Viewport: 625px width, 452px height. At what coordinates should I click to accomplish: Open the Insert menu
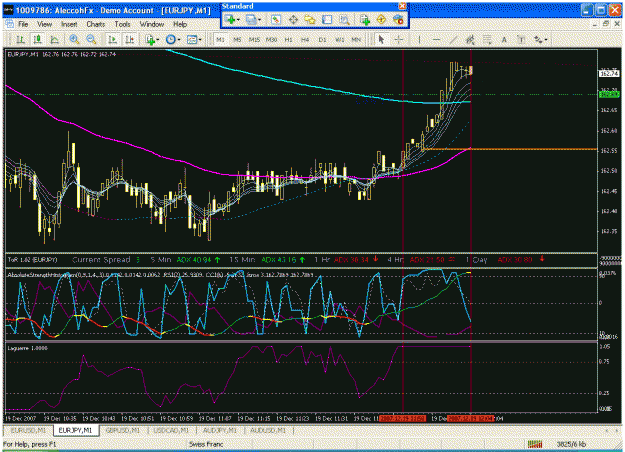(x=69, y=24)
